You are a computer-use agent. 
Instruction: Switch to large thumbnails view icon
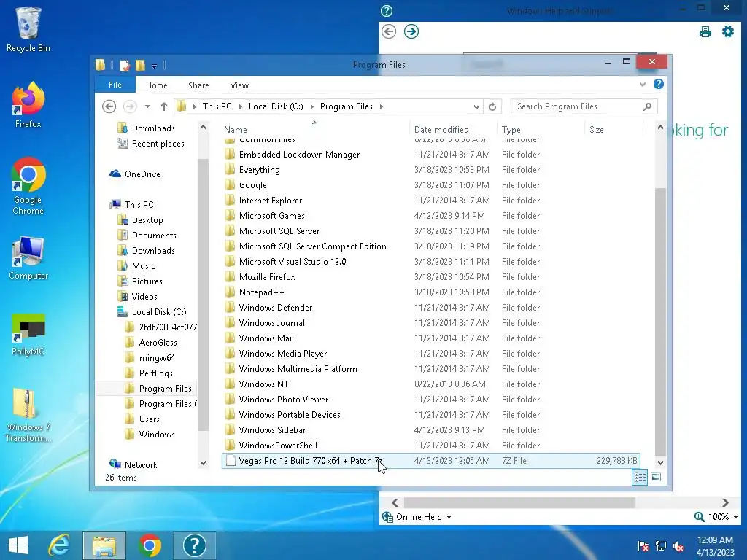656,477
